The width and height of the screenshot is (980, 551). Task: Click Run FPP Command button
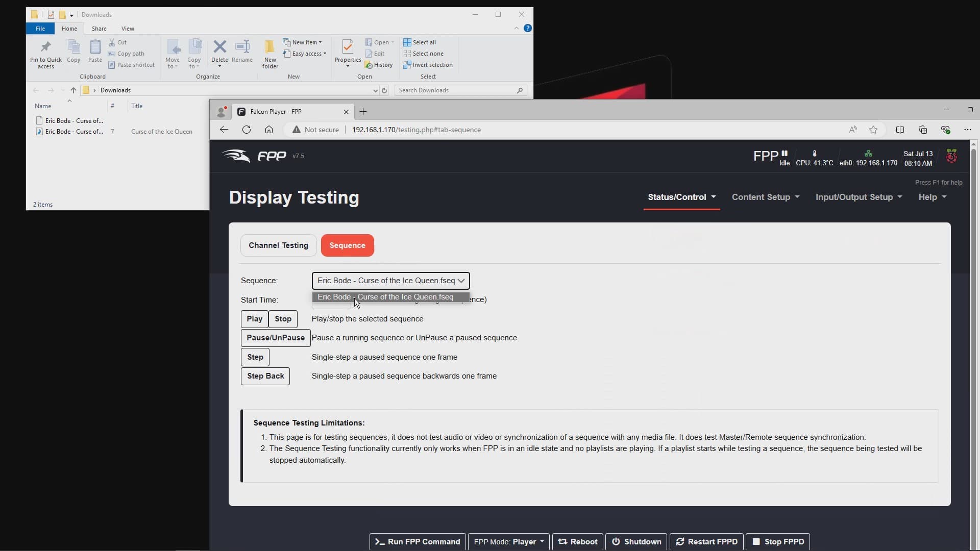418,542
